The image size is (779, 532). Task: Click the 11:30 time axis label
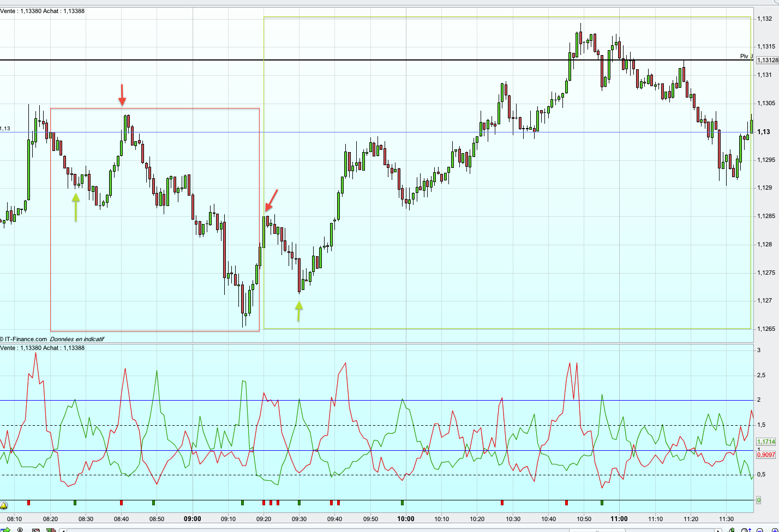(x=726, y=519)
